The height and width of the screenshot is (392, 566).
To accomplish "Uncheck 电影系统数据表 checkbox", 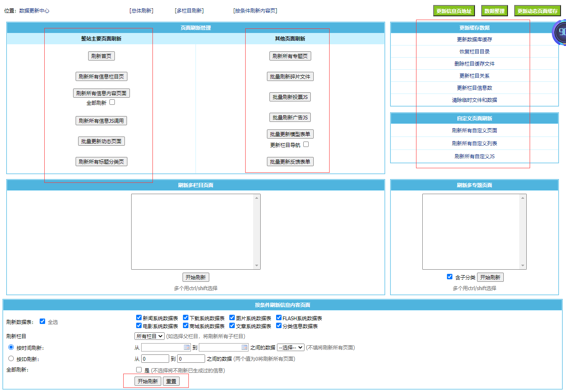I will (139, 326).
